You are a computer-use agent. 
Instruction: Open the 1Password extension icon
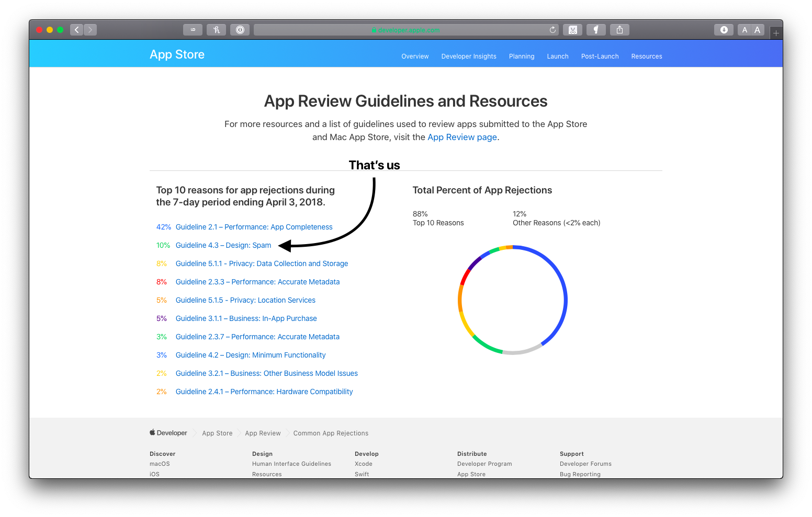[240, 30]
